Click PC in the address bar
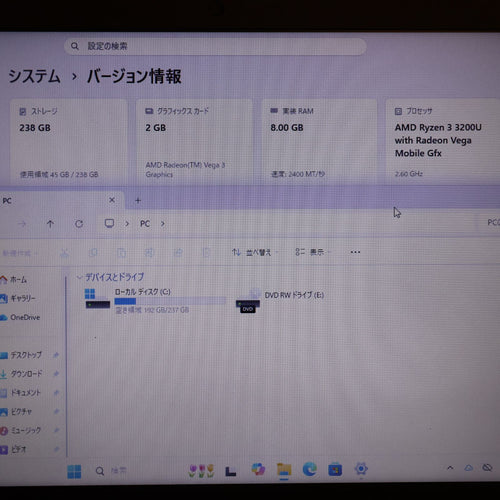Viewport: 500px width, 500px height. click(145, 224)
